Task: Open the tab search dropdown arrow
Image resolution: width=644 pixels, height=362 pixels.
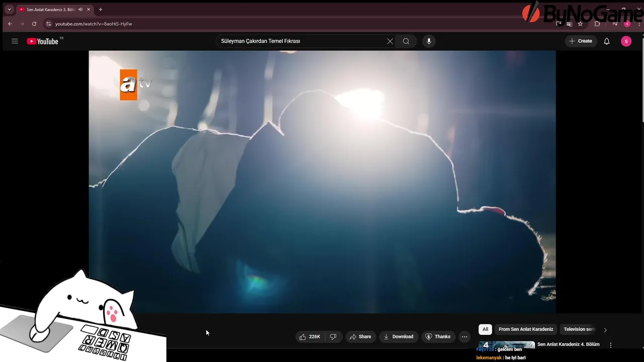Action: [9, 10]
